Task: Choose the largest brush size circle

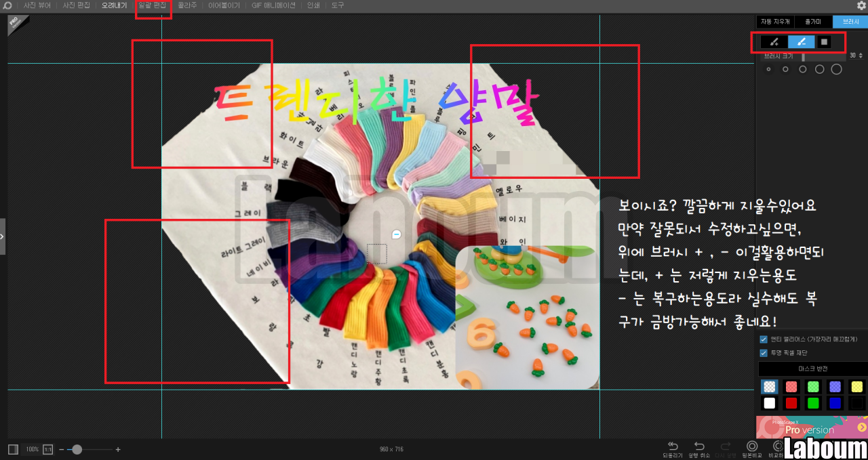Action: tap(837, 69)
